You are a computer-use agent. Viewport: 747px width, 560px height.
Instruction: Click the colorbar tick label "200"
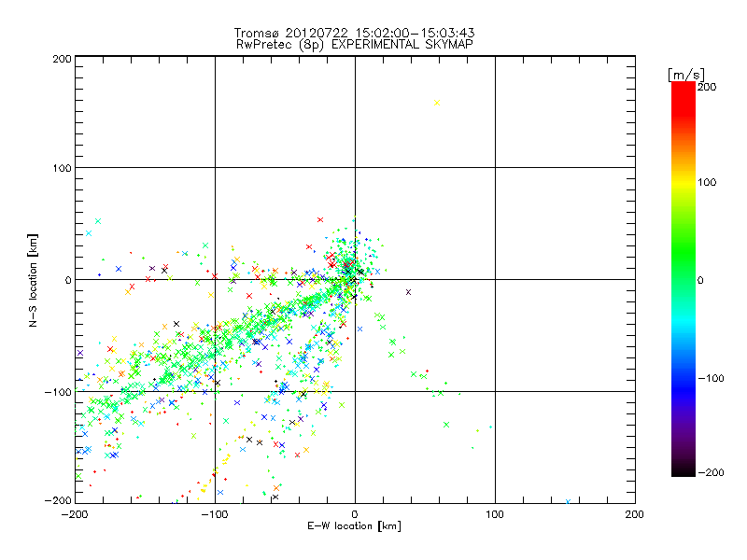pyautogui.click(x=707, y=87)
